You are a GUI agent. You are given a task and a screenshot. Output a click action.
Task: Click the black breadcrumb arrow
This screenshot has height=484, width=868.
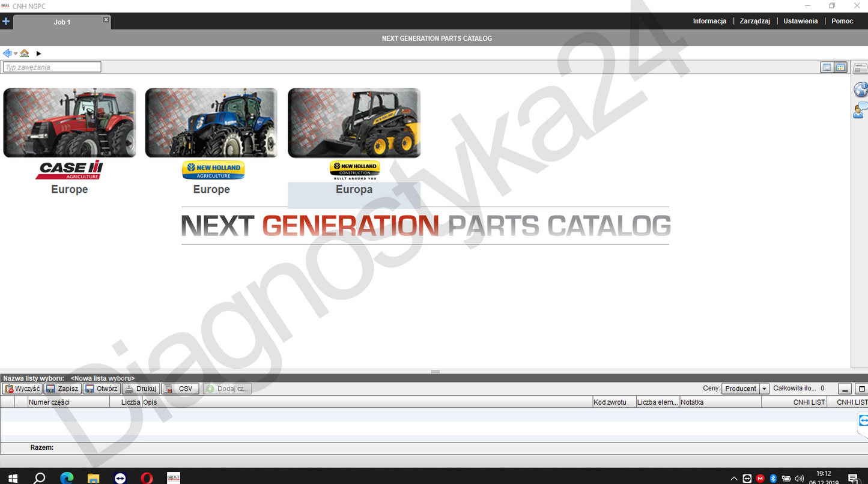(x=39, y=53)
